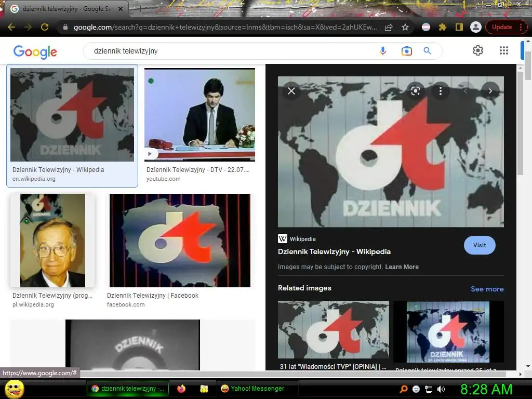Open site info via the padlock icon
The height and width of the screenshot is (399, 532).
click(x=65, y=27)
